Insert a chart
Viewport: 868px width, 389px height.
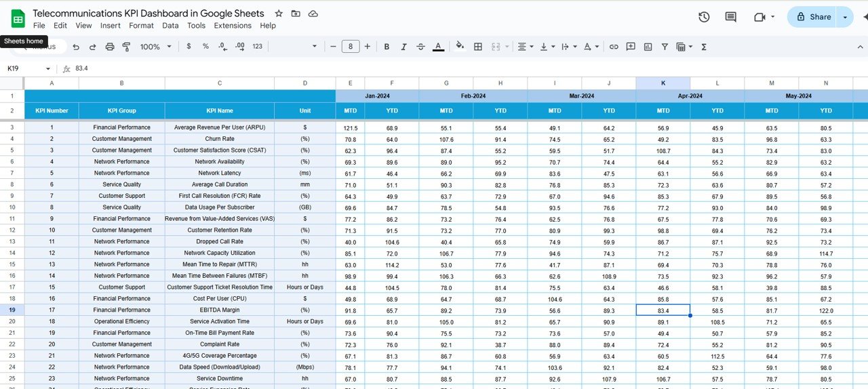648,47
